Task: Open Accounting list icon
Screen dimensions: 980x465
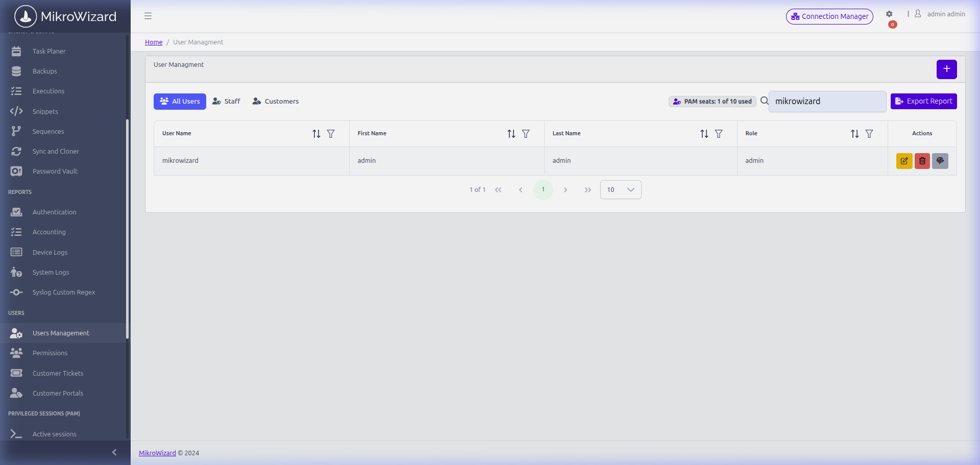Action: (x=16, y=232)
